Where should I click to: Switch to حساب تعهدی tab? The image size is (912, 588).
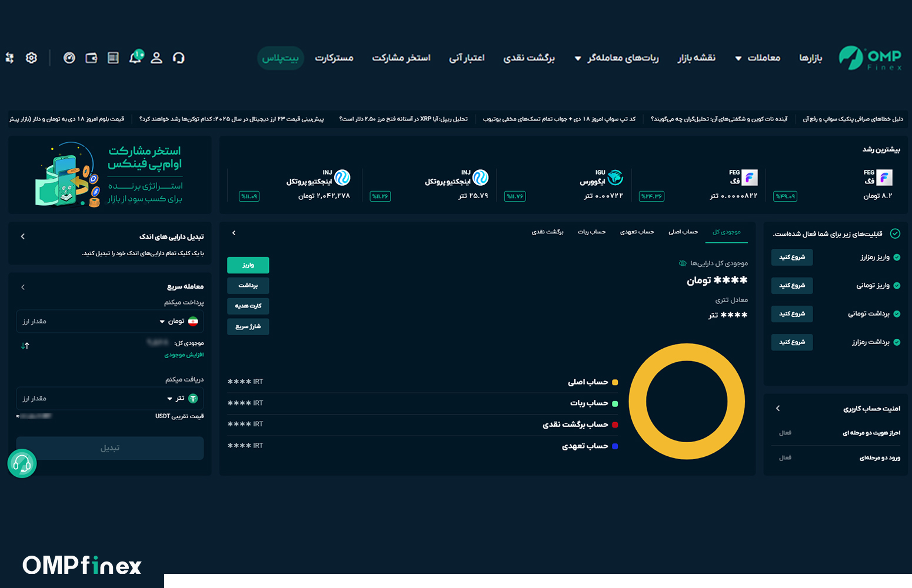pyautogui.click(x=637, y=232)
